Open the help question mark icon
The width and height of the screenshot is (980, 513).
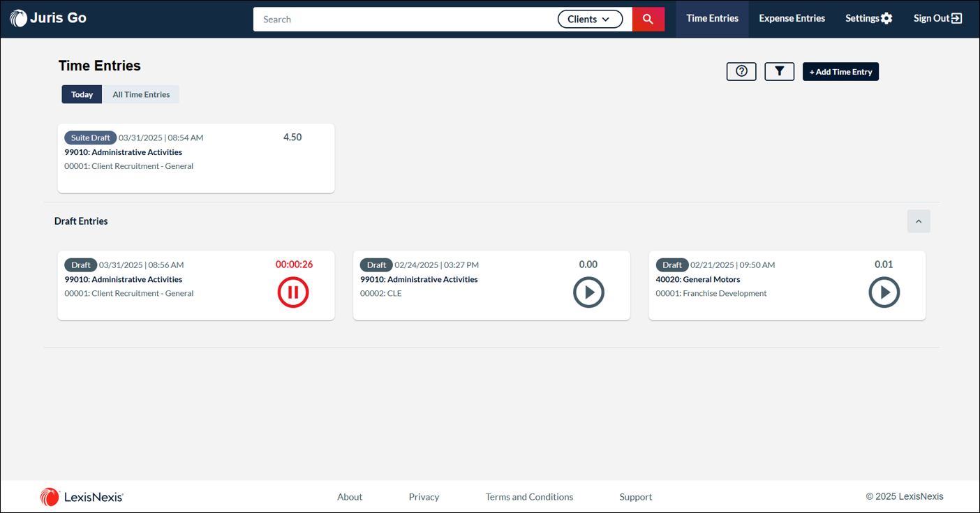tap(741, 71)
